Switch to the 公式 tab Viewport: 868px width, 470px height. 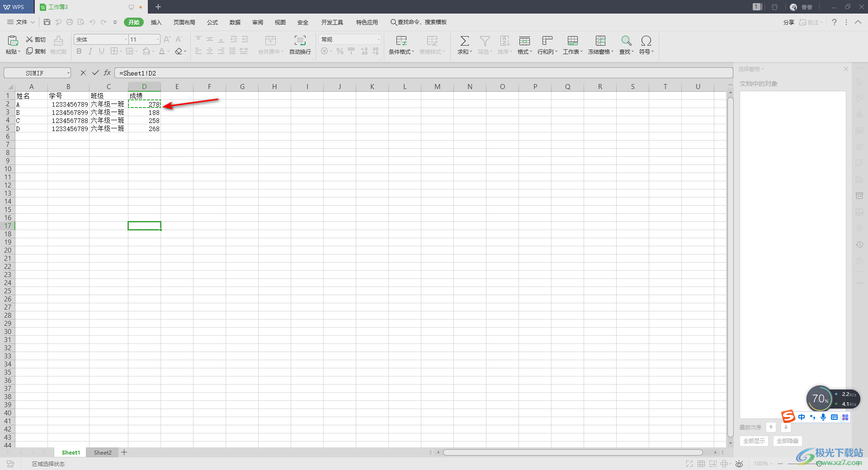(212, 22)
